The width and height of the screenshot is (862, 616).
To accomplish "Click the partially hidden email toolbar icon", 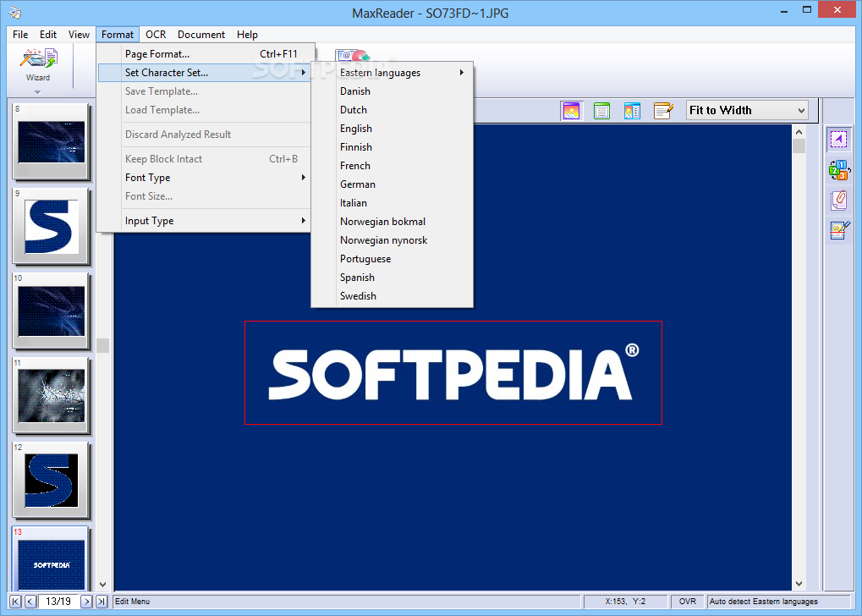I will 353,54.
